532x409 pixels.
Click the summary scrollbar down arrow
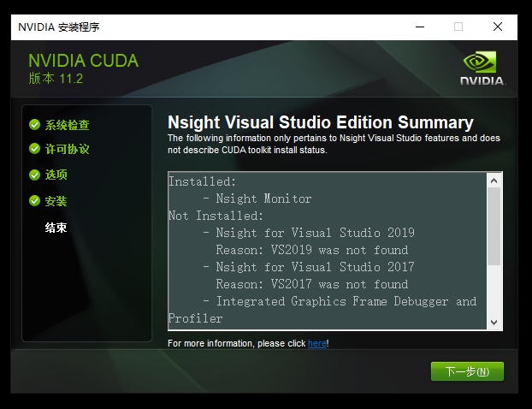click(x=494, y=322)
